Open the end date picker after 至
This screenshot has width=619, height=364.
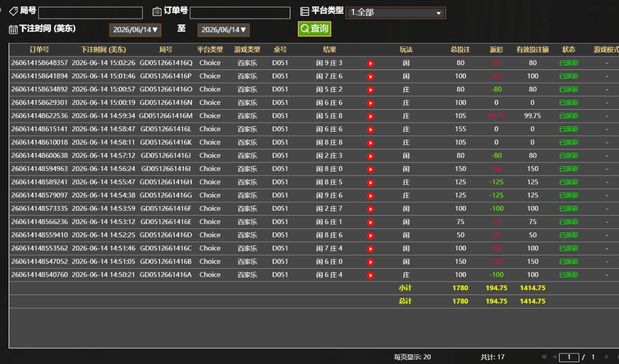223,30
